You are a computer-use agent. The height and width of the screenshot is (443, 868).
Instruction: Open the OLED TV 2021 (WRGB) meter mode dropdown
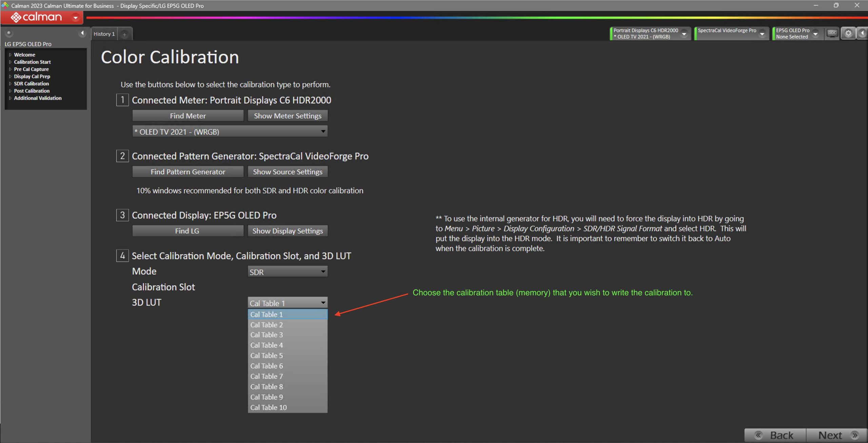point(230,131)
